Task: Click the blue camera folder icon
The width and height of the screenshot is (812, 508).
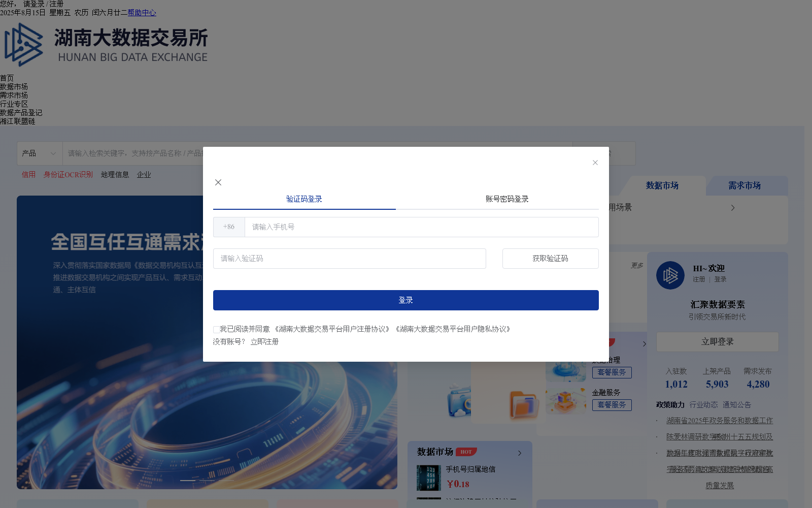Action: tap(459, 401)
